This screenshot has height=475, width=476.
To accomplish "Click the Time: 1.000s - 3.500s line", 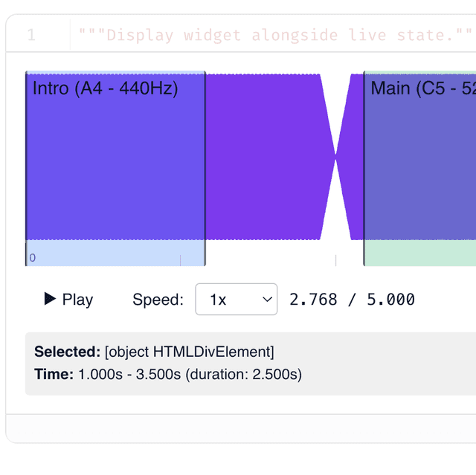I will pyautogui.click(x=168, y=375).
